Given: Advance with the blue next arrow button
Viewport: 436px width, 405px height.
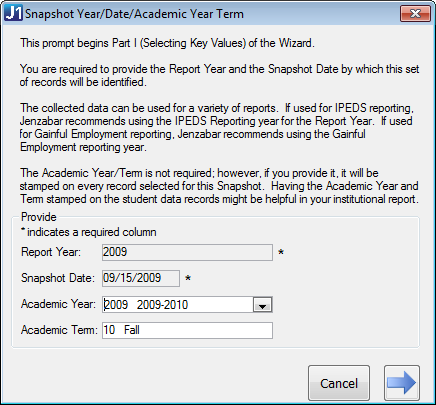Looking at the screenshot, I should point(402,383).
